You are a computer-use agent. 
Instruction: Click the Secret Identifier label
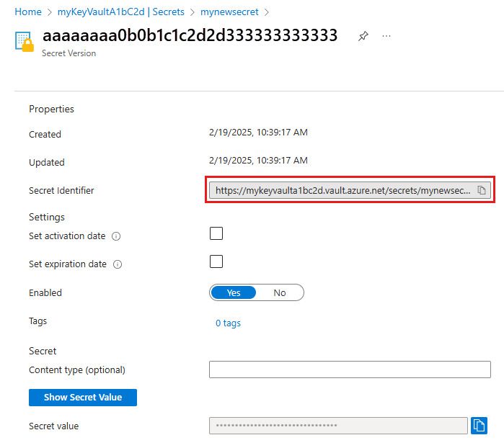pos(61,190)
